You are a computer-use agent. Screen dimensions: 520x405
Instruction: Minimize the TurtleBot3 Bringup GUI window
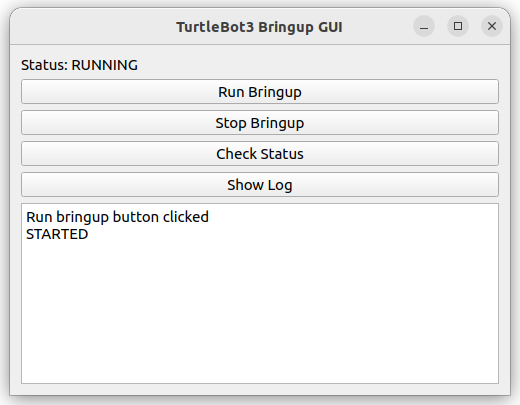424,26
